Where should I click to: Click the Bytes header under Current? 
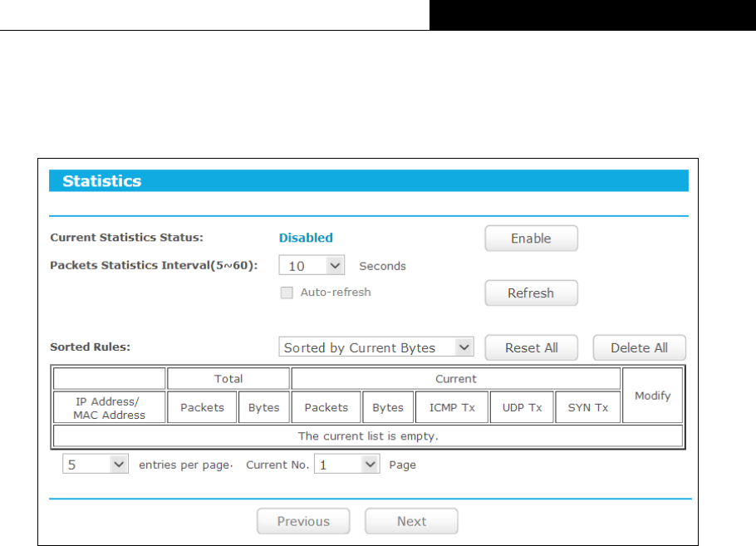pyautogui.click(x=388, y=407)
